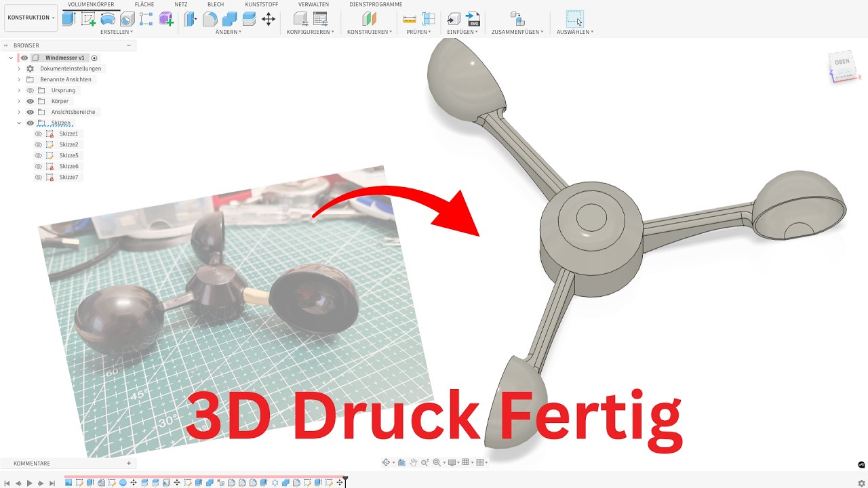Select the Move/Copy cross-arrows icon in toolbar
The image size is (868, 488).
pos(269,19)
